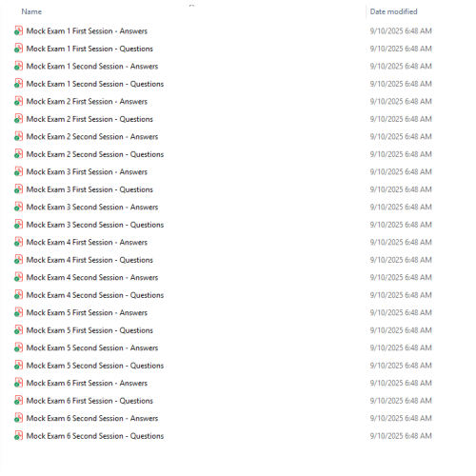Image resolution: width=476 pixels, height=476 pixels.
Task: Click PDF icon of Mock Exam 5 First Session - Questions
Action: tap(18, 330)
